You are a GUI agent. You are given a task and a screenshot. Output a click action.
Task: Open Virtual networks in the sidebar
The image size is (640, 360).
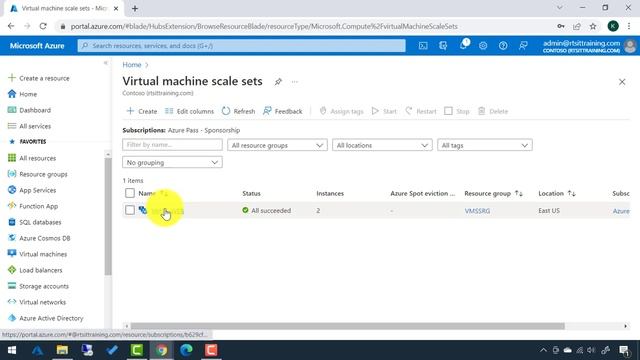(x=37, y=302)
